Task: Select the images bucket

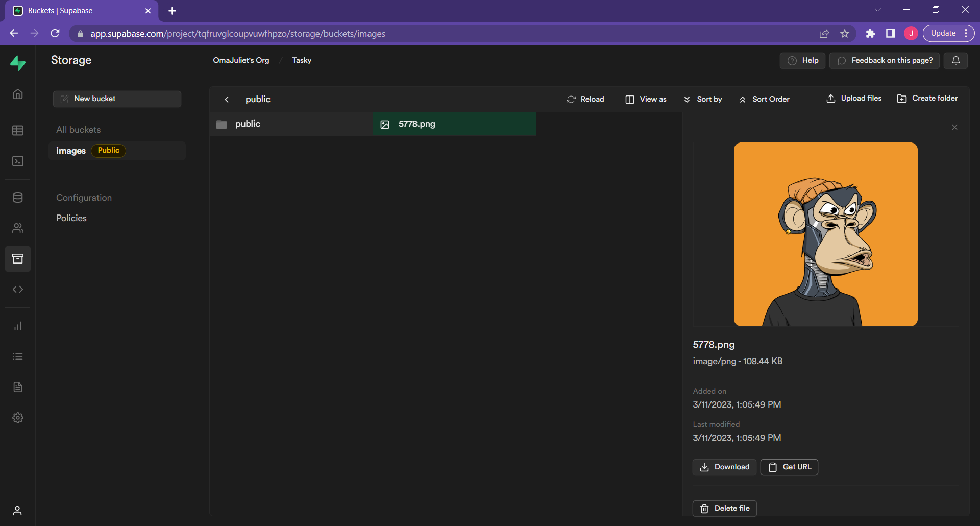Action: 117,151
